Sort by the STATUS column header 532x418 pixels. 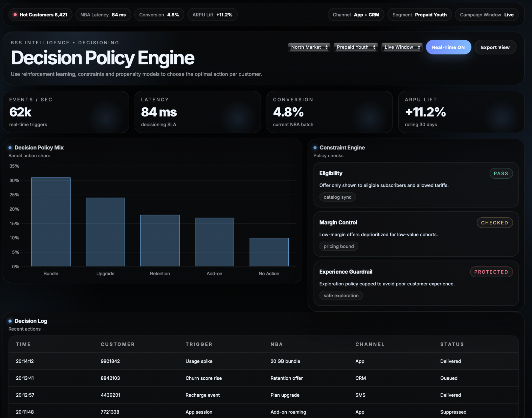tap(452, 344)
